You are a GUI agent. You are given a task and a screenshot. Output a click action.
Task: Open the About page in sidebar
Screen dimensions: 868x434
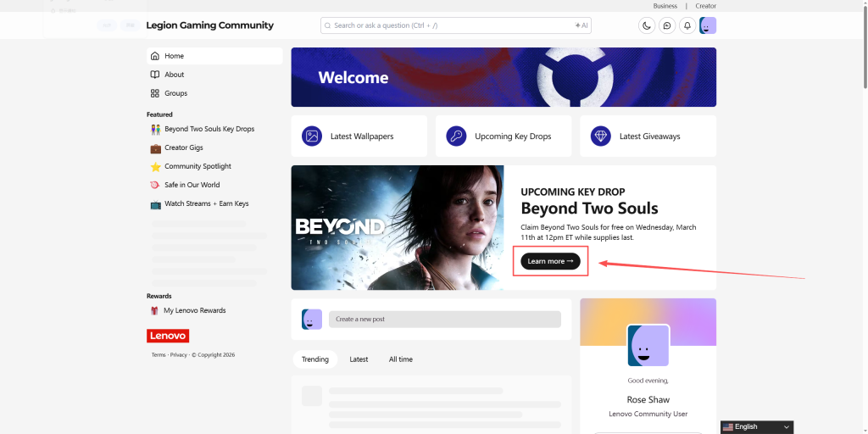coord(174,75)
